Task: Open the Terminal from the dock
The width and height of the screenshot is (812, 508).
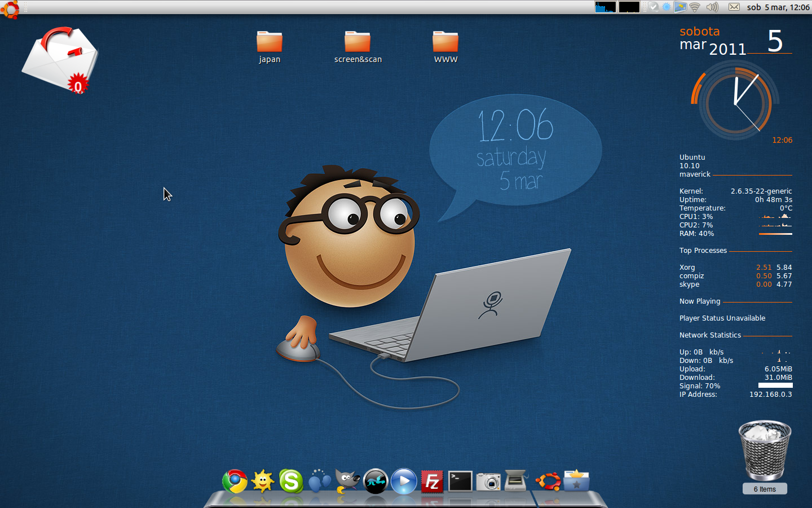Action: pyautogui.click(x=460, y=481)
